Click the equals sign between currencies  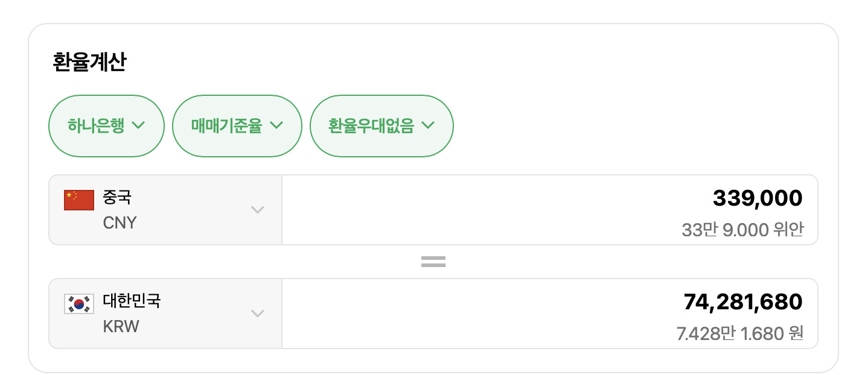(x=433, y=262)
